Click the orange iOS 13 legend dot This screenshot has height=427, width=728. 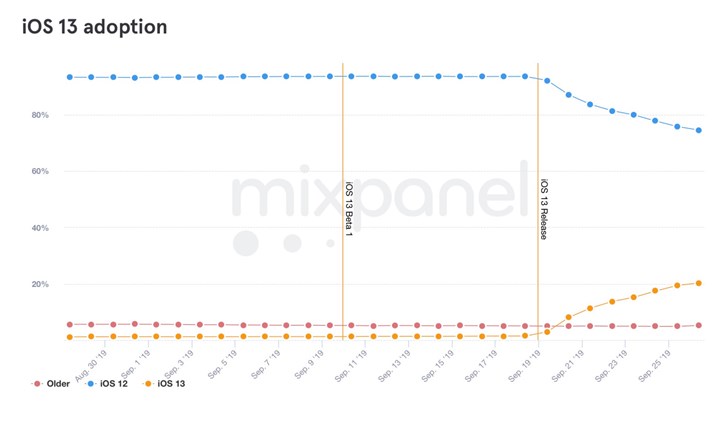coord(149,384)
